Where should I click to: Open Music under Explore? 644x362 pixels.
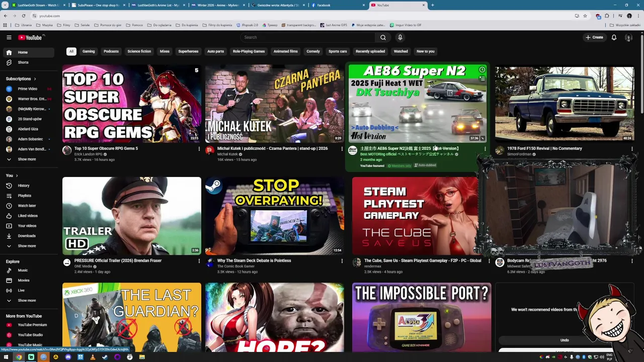point(28,270)
